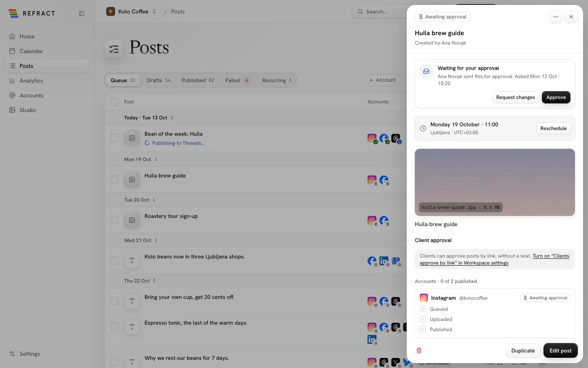
Task: Open the Clients approve by link settings link
Action: pos(494,259)
